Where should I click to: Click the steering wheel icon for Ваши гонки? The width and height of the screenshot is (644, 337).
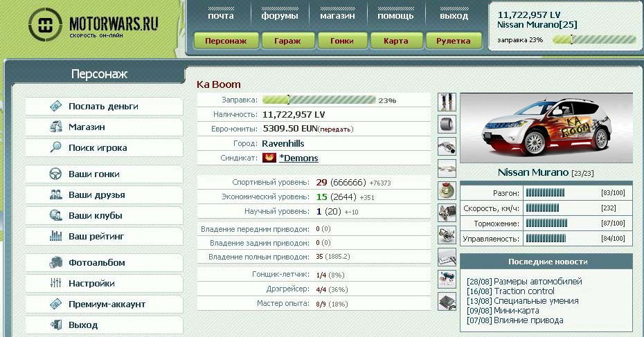[x=56, y=174]
